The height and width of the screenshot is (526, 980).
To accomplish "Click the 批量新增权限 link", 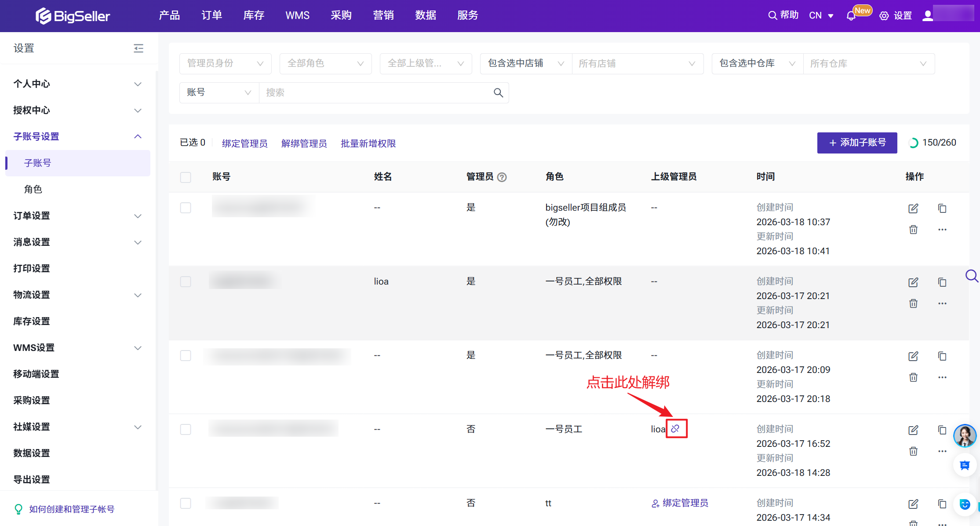I will coord(368,143).
